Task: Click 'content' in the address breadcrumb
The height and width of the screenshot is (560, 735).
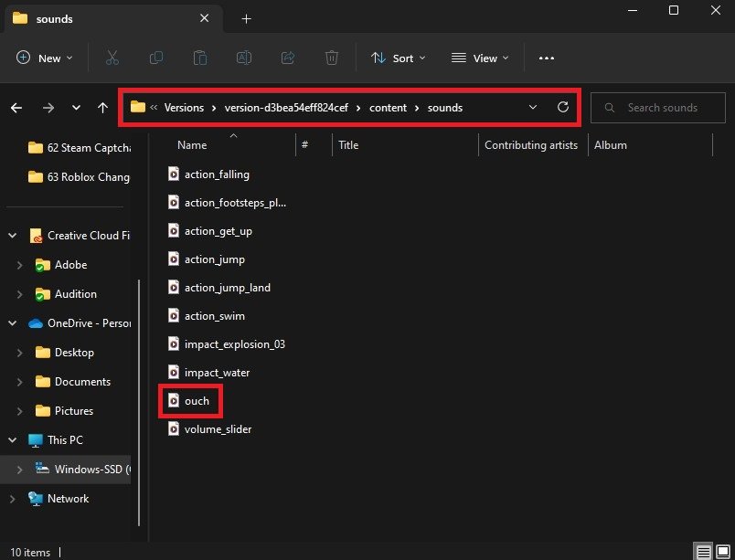Action: coord(389,108)
